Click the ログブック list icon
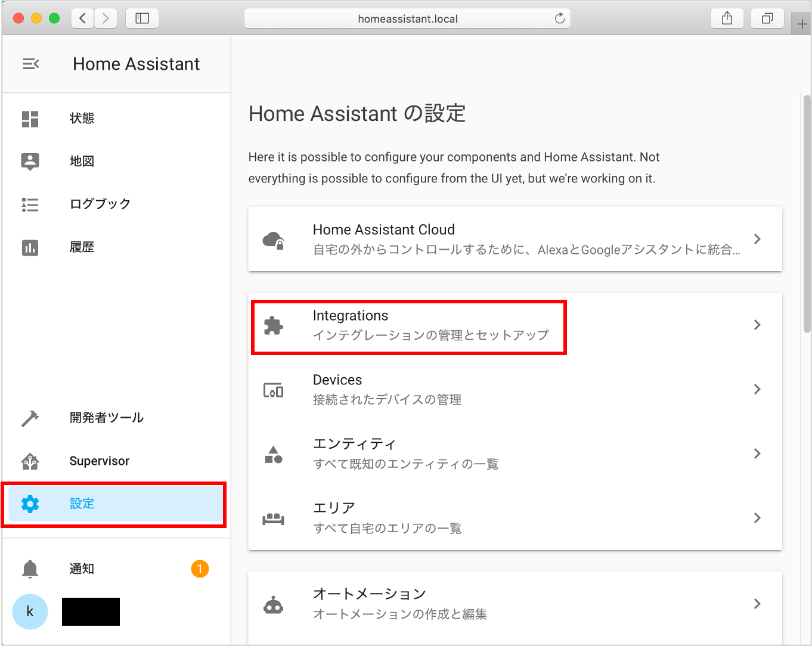The width and height of the screenshot is (812, 646). (x=30, y=205)
